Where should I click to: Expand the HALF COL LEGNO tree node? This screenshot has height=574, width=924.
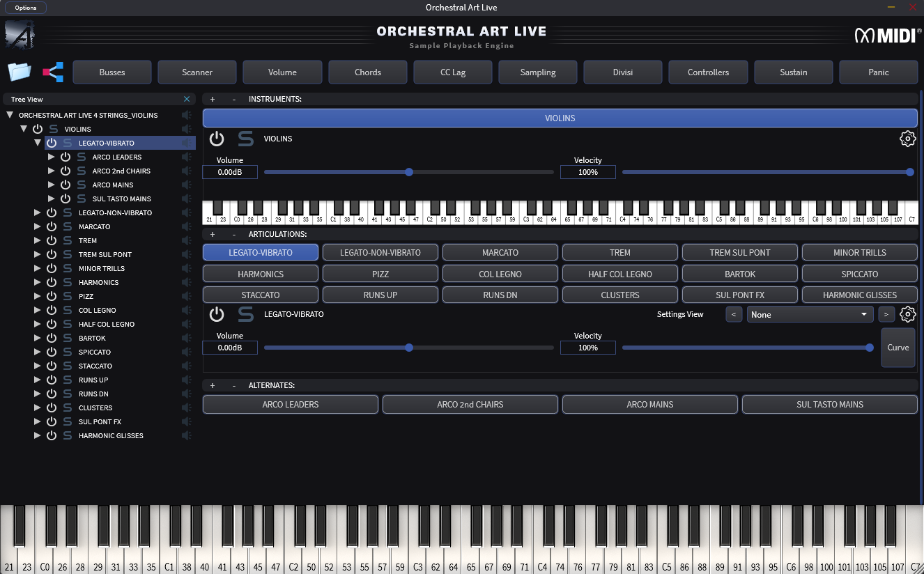tap(38, 324)
